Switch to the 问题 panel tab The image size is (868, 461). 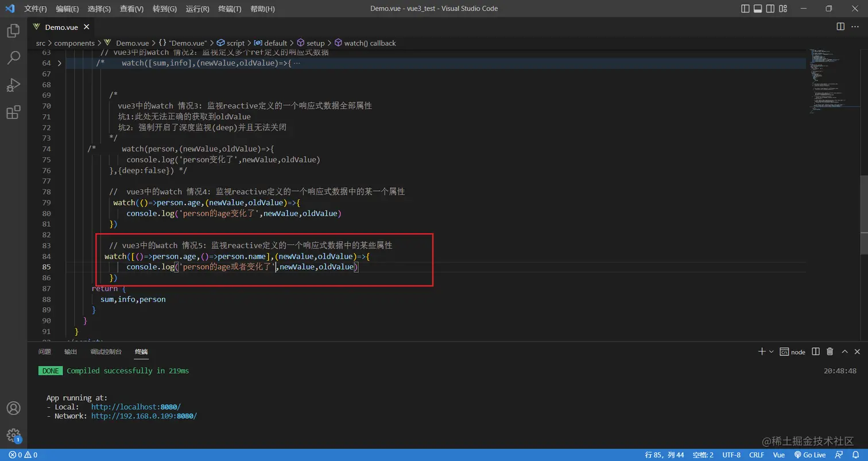(x=45, y=351)
